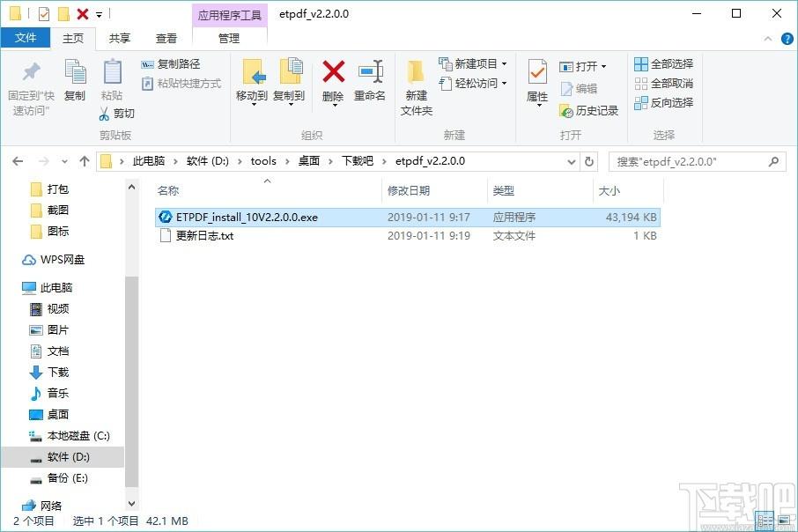
Task: Click the Pin to Quick Access icon
Action: pos(31,71)
